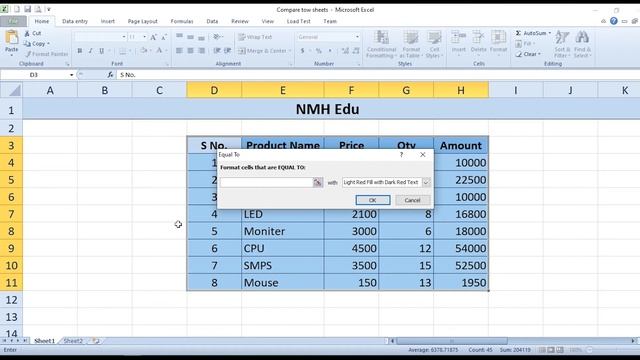Click cell containing Mouse
This screenshot has height=360, width=640.
tap(282, 282)
